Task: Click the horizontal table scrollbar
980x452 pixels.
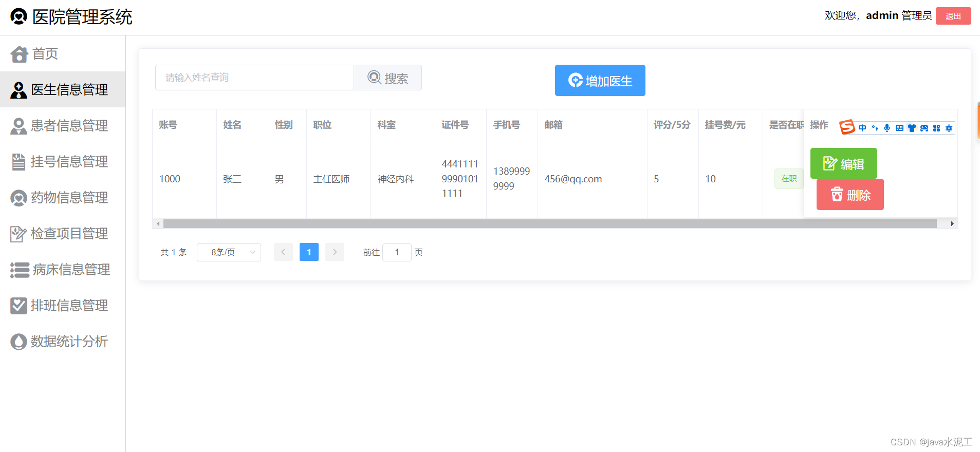Action: coord(550,224)
